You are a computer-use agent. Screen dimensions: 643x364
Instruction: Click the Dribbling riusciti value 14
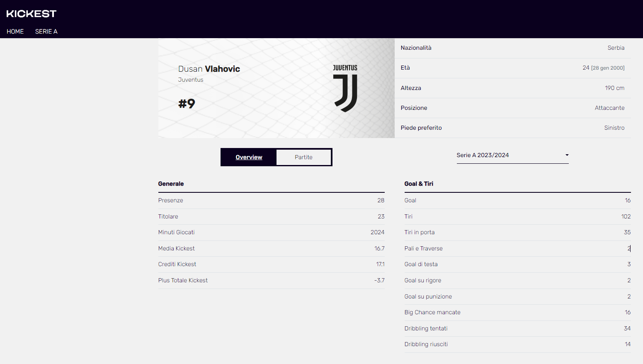point(628,344)
